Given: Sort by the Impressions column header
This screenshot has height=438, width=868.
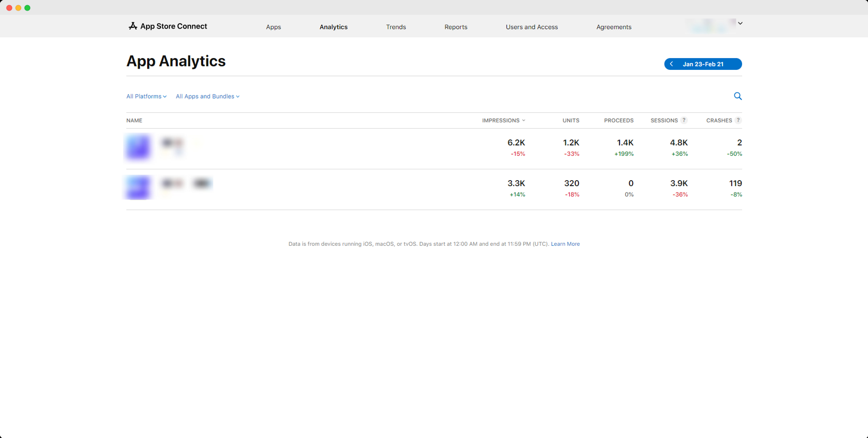Looking at the screenshot, I should click(x=503, y=120).
